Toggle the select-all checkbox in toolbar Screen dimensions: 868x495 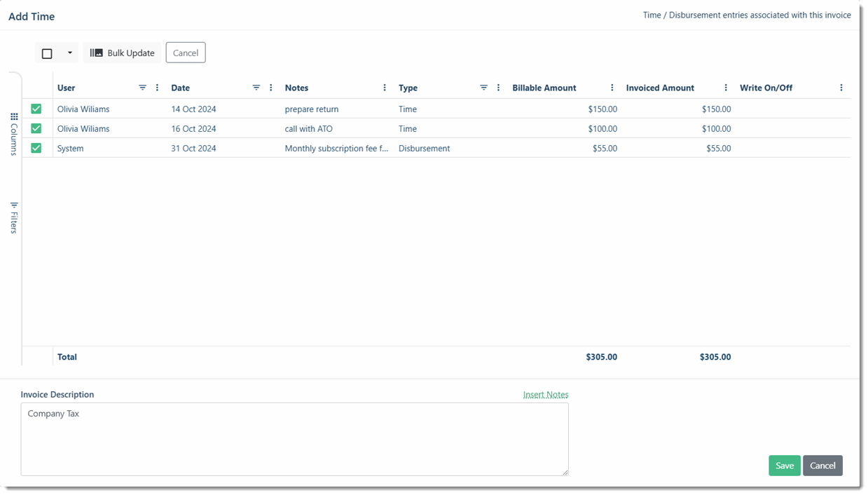click(x=47, y=53)
